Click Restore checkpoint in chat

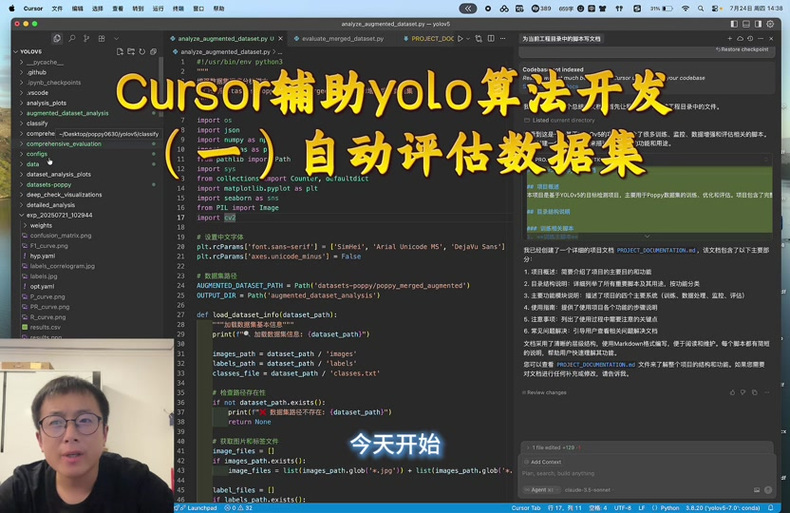click(x=742, y=49)
